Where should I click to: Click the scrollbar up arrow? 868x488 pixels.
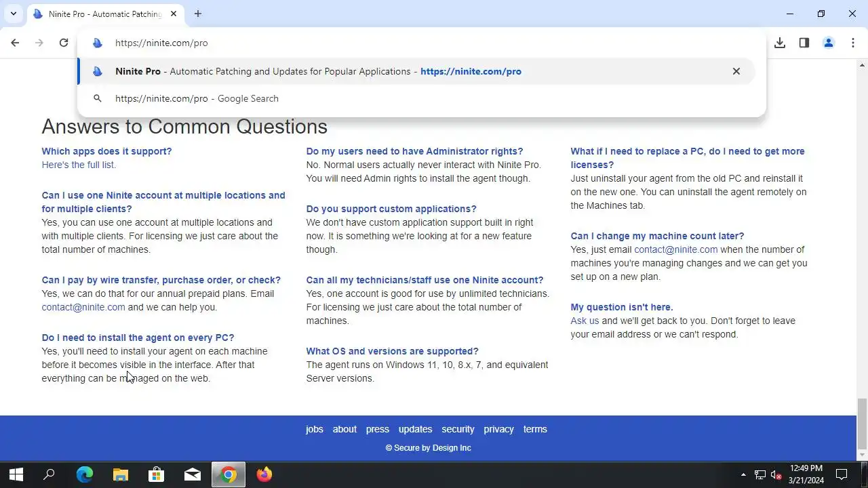(x=862, y=65)
